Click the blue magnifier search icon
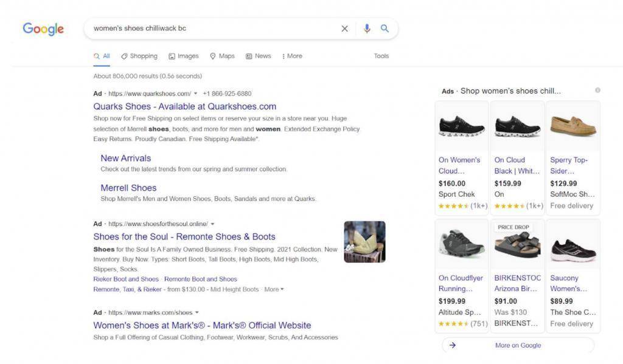Screen dimensions: 623x364 [x=385, y=29]
